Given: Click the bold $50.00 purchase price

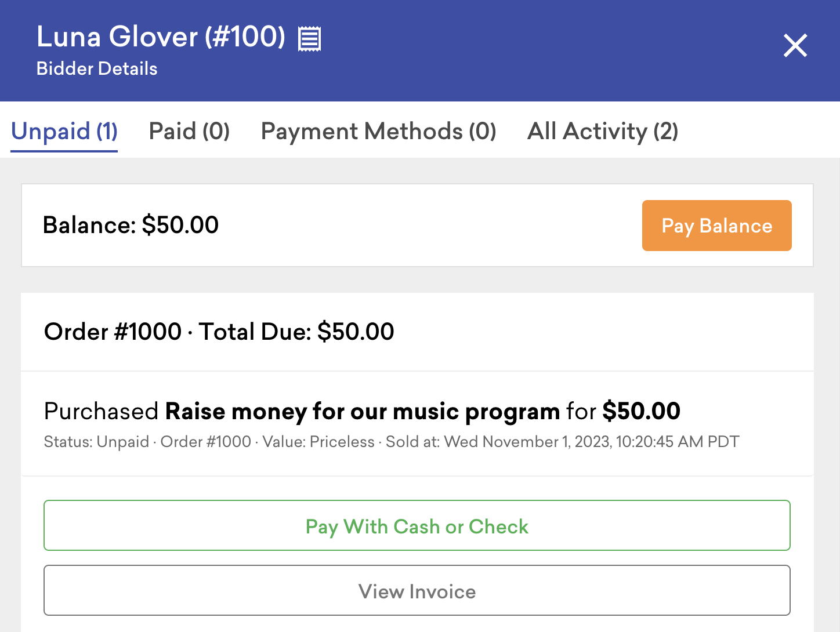Looking at the screenshot, I should pos(641,411).
